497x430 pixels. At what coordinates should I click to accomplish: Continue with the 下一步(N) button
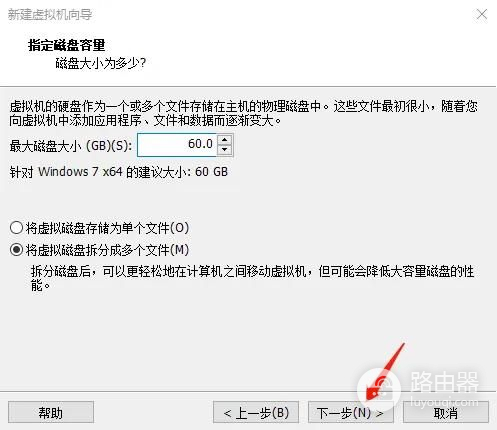coord(351,413)
